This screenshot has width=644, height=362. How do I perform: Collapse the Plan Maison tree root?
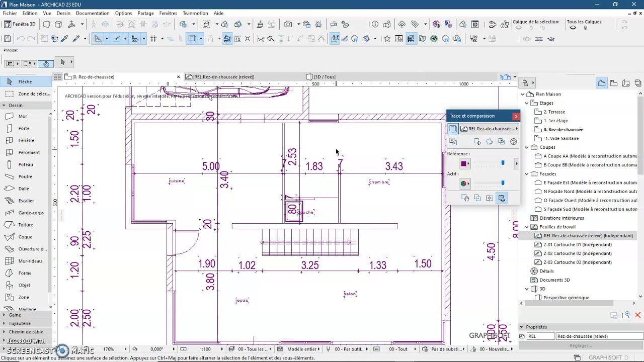[523, 94]
